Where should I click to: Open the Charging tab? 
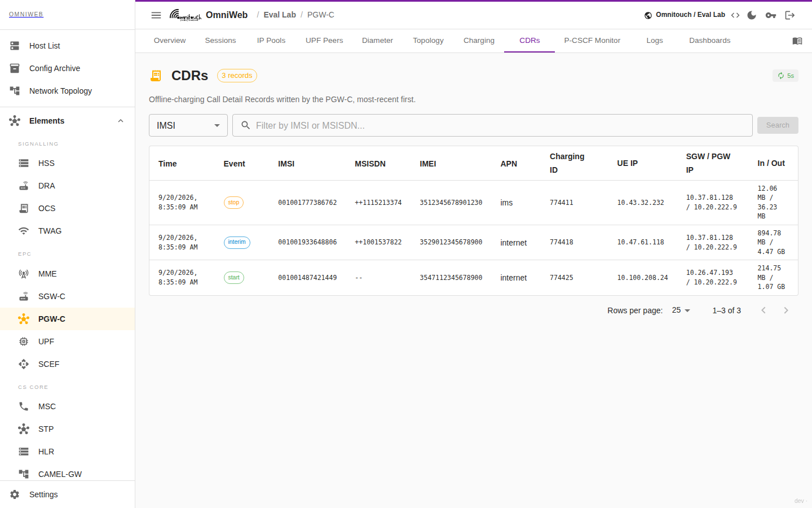pos(479,41)
